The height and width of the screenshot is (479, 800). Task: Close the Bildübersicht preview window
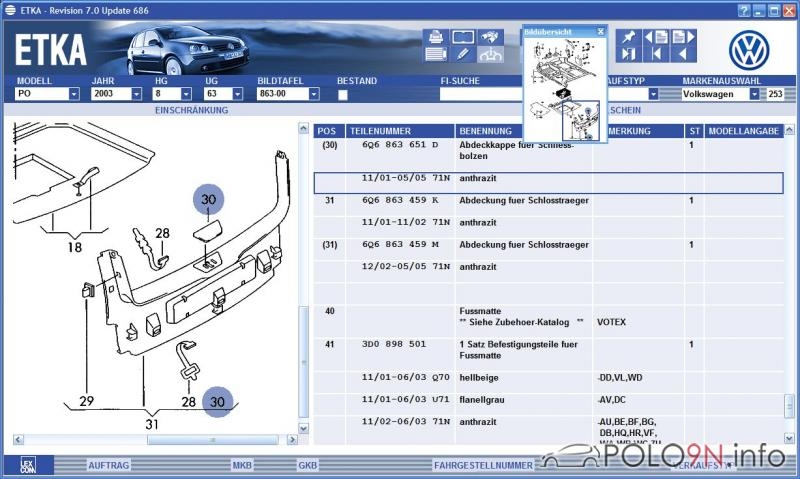click(600, 32)
